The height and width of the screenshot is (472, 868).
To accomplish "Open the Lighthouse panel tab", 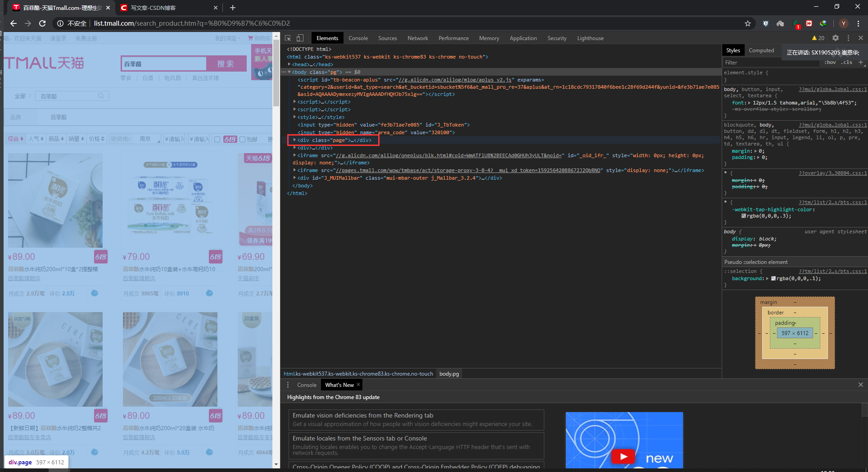I will click(590, 38).
